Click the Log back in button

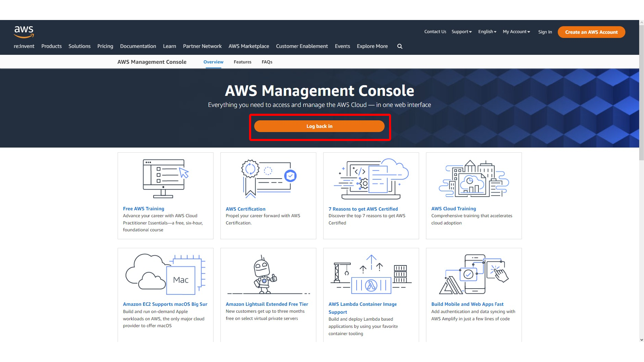(x=319, y=126)
